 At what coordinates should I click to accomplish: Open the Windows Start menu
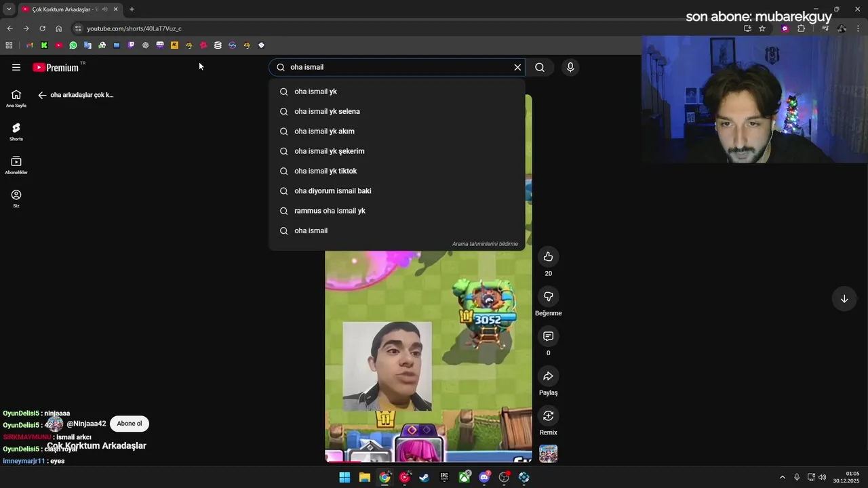pyautogui.click(x=344, y=477)
